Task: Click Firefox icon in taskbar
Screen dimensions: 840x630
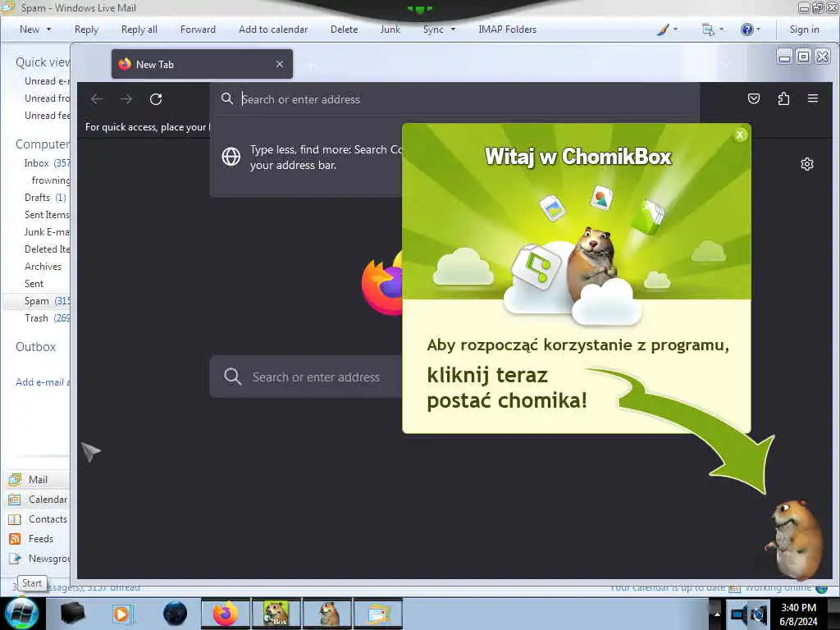Action: (x=225, y=614)
